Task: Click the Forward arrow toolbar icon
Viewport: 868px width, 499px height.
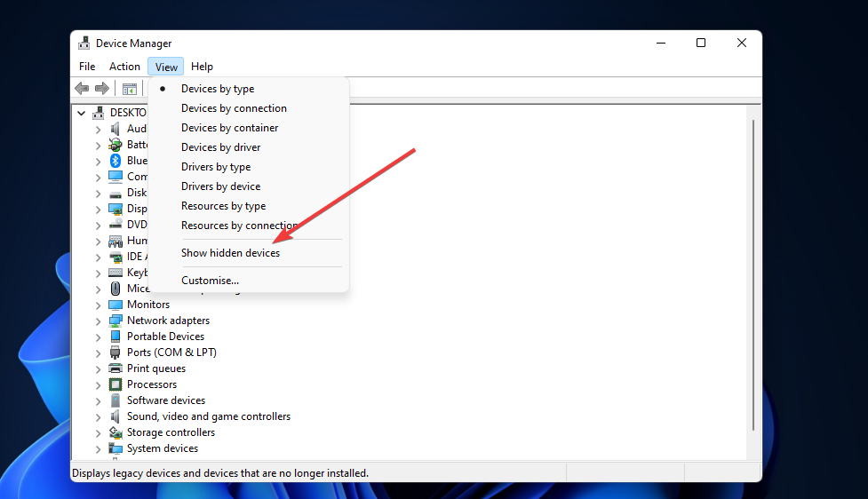Action: coord(102,89)
